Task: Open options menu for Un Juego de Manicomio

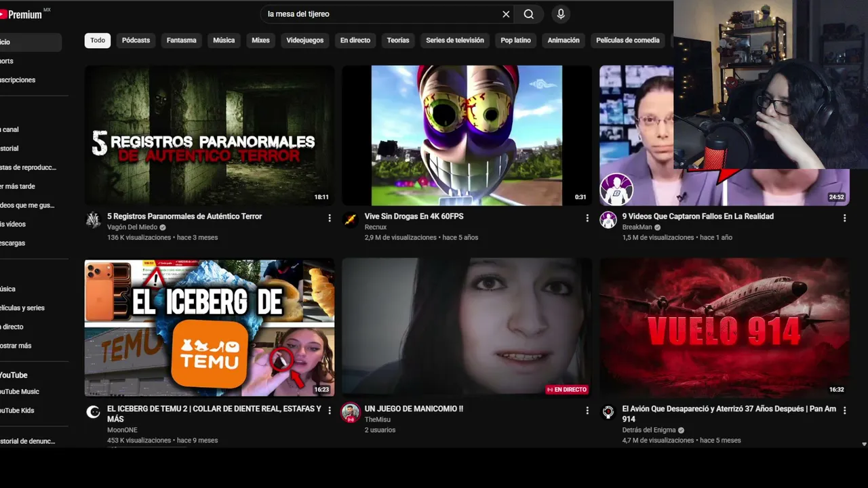Action: [587, 411]
